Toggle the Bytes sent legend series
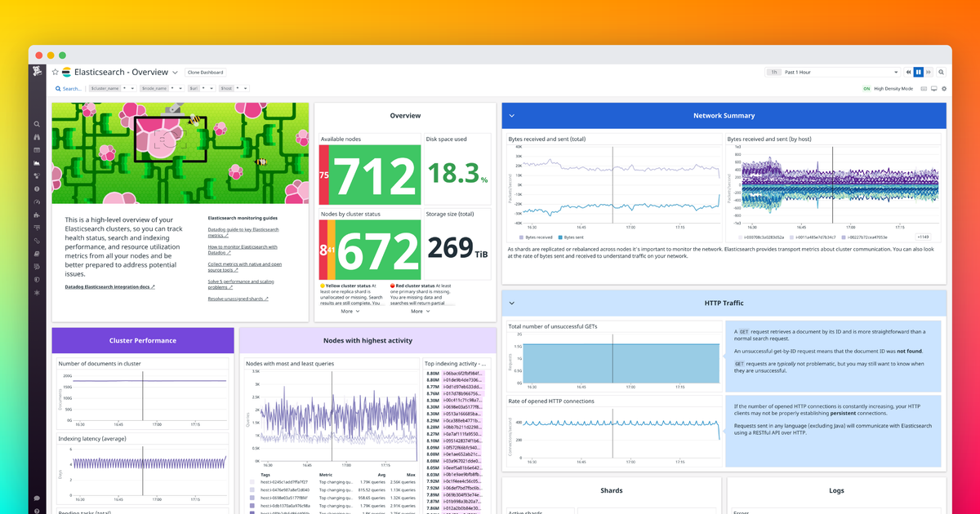 coord(569,237)
